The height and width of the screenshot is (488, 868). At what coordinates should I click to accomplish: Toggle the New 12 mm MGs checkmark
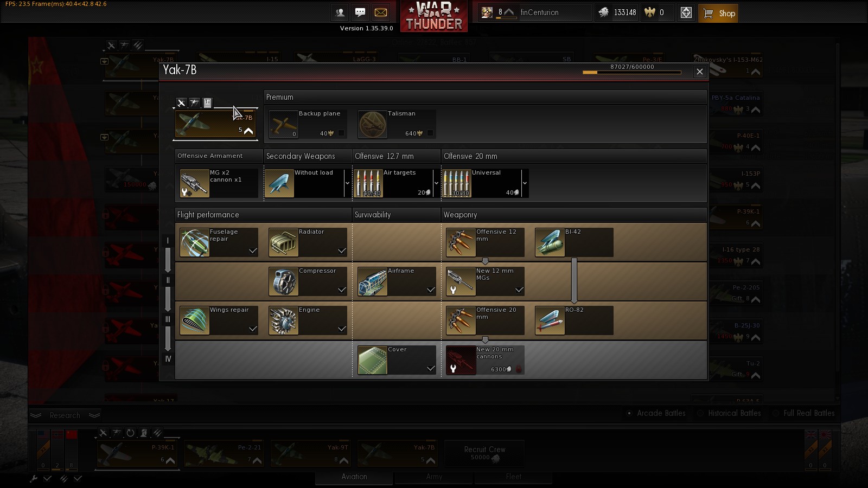tap(519, 290)
